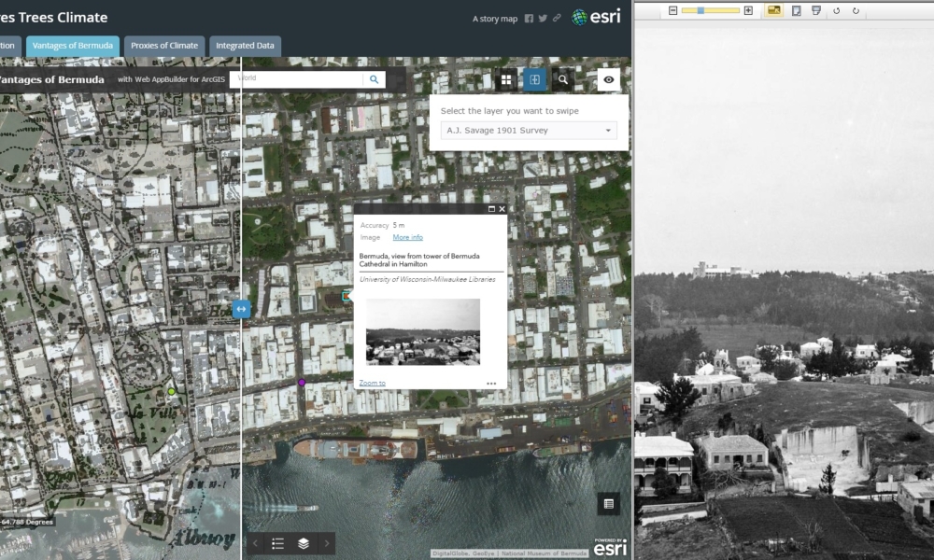Share story map on Facebook
Image resolution: width=934 pixels, height=560 pixels.
(x=529, y=18)
